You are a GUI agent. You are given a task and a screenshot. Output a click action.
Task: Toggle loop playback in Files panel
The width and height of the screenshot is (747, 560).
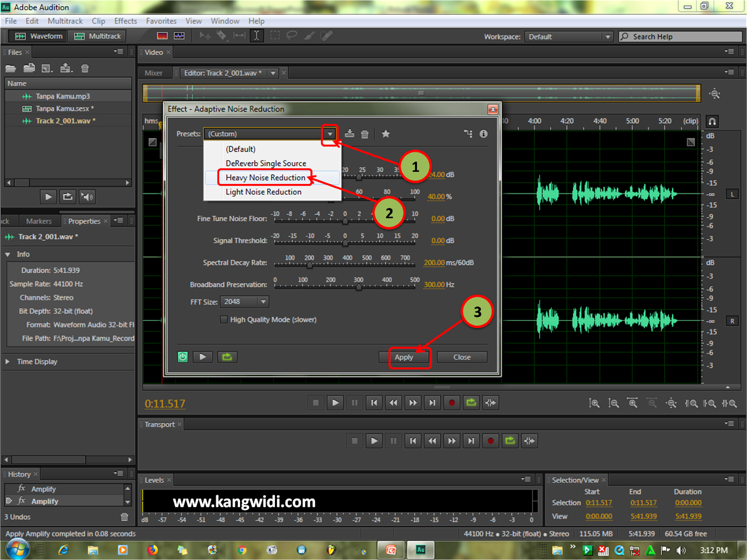click(x=68, y=196)
